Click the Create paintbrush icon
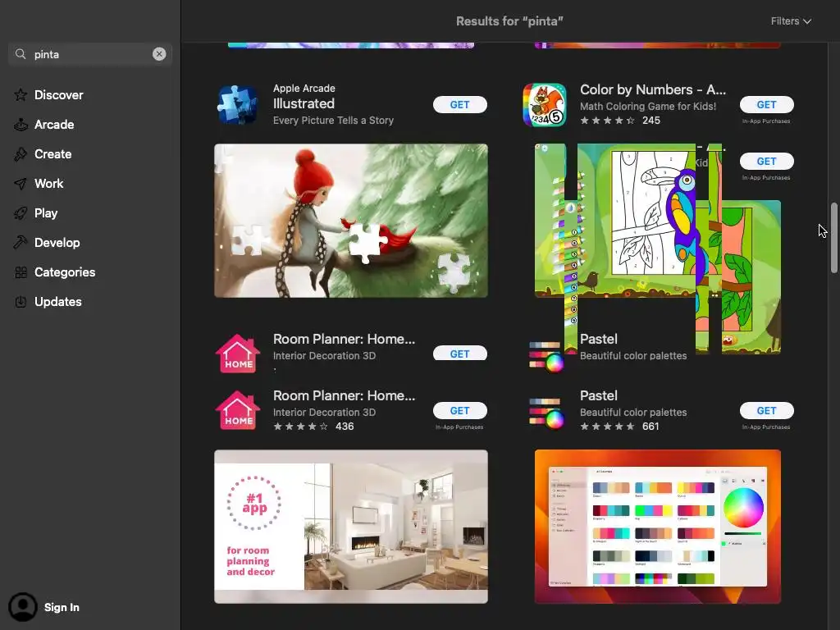This screenshot has width=840, height=630. pos(21,153)
